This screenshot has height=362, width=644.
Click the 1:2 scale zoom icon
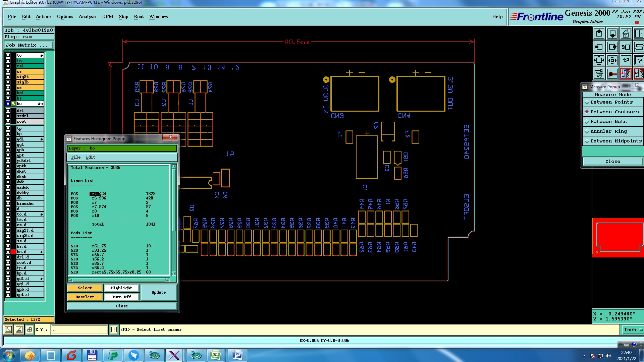[626, 61]
